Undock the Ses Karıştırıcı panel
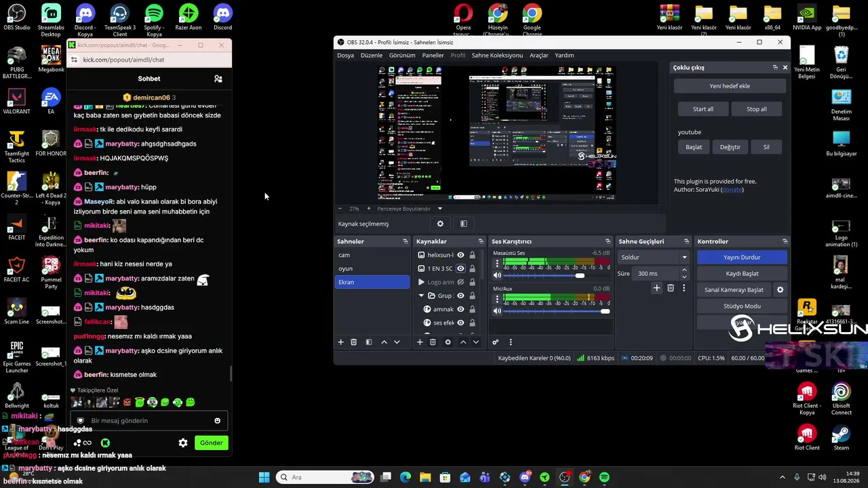 pyautogui.click(x=608, y=241)
